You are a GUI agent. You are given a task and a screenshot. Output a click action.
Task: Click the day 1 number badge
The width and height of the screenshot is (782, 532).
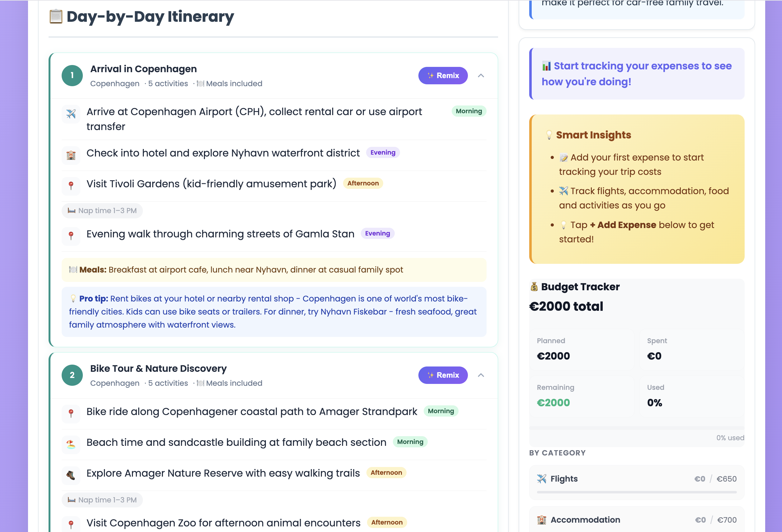click(72, 75)
